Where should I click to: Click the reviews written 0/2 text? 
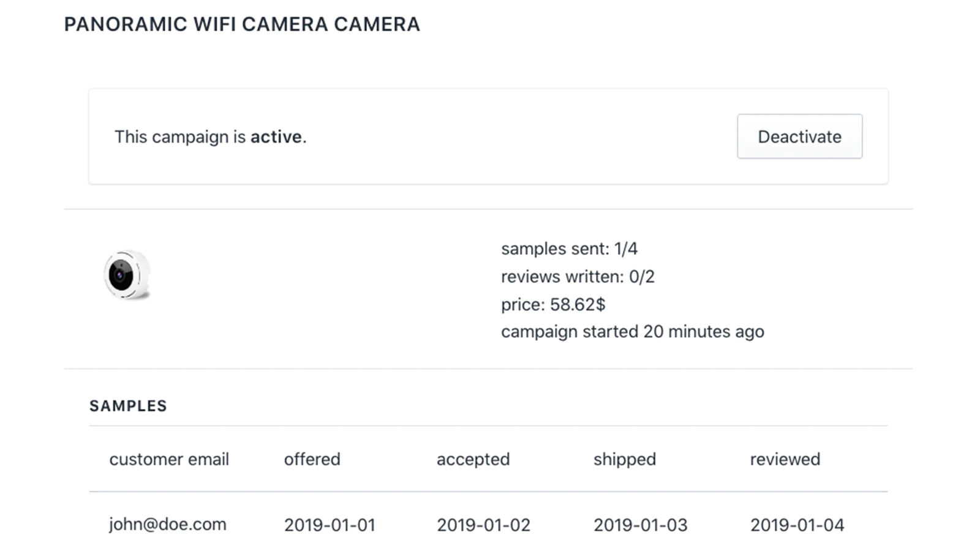pos(578,277)
